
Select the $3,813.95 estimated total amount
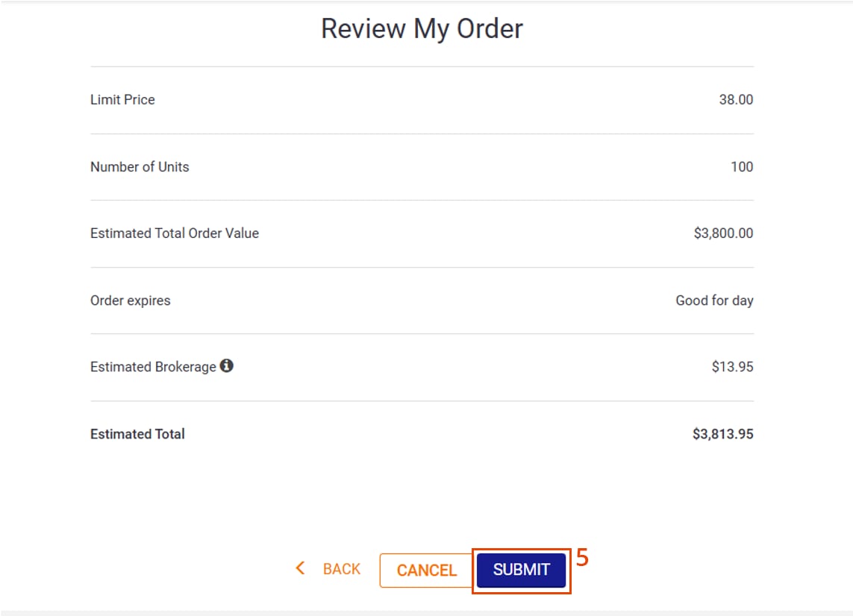click(x=722, y=434)
